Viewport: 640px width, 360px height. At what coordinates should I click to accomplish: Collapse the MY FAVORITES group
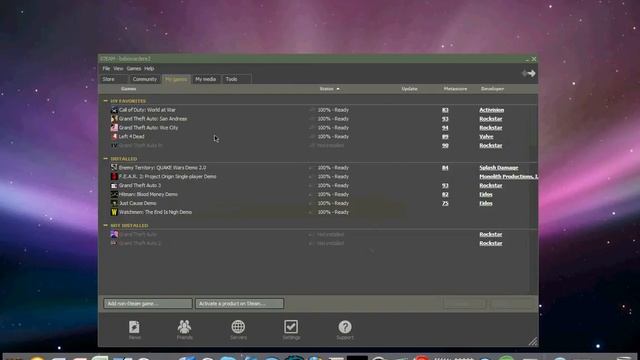(106, 101)
